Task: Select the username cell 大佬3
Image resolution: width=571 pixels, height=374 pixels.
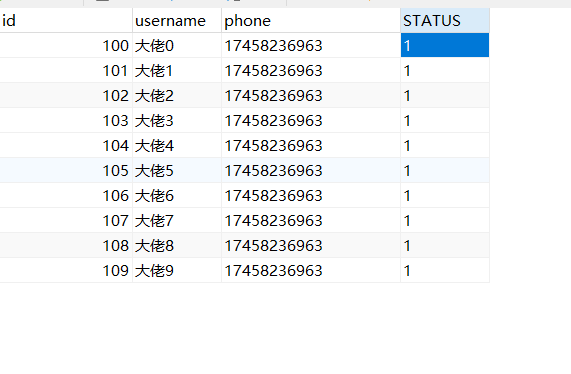Action: tap(177, 121)
